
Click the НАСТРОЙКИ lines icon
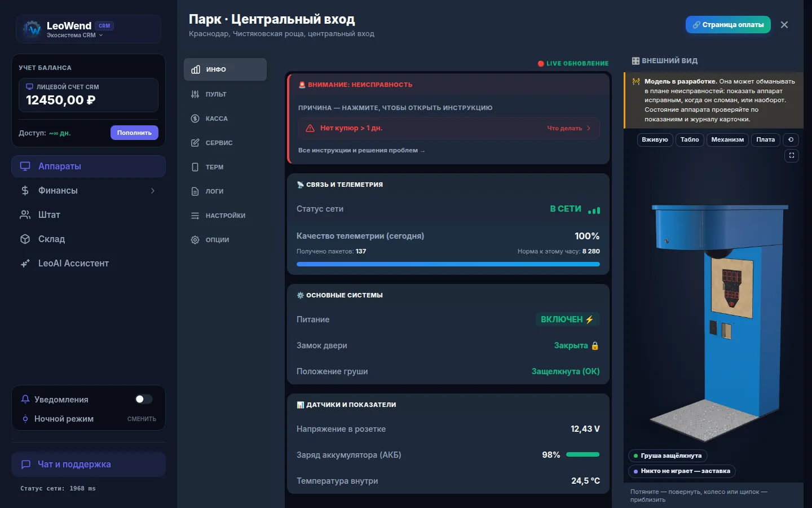point(195,216)
